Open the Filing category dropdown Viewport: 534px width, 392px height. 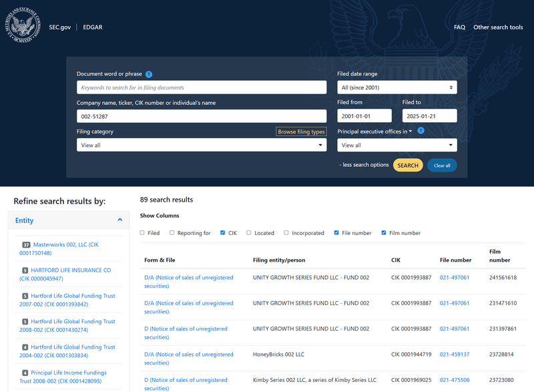(202, 145)
